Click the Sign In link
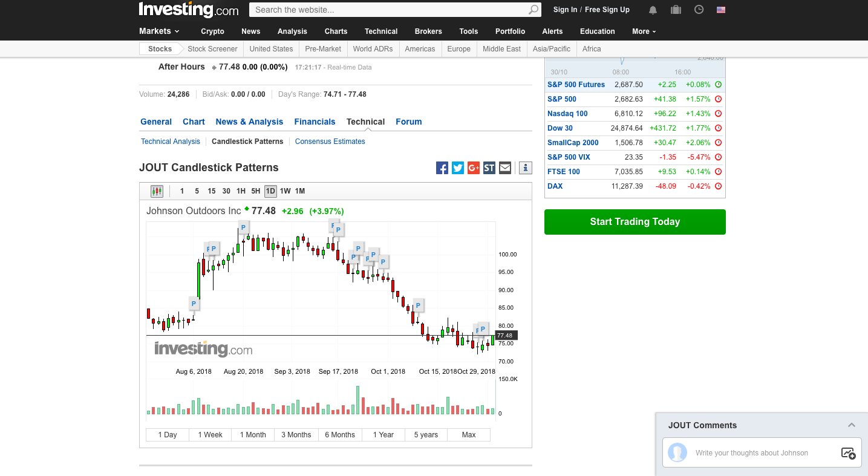This screenshot has width=868, height=476. pyautogui.click(x=565, y=10)
